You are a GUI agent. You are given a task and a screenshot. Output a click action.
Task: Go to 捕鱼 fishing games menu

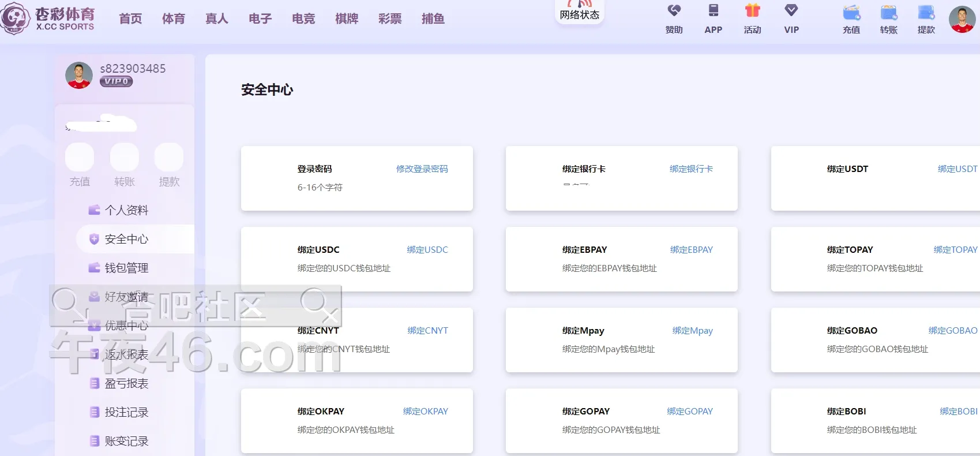tap(433, 19)
